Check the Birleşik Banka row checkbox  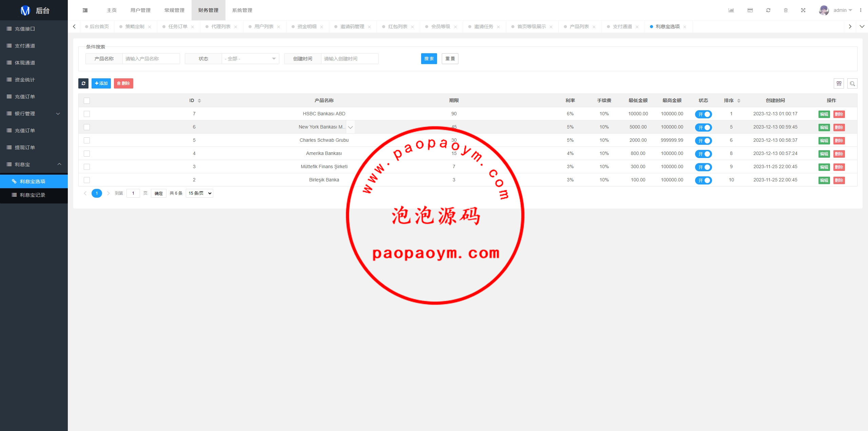[87, 180]
